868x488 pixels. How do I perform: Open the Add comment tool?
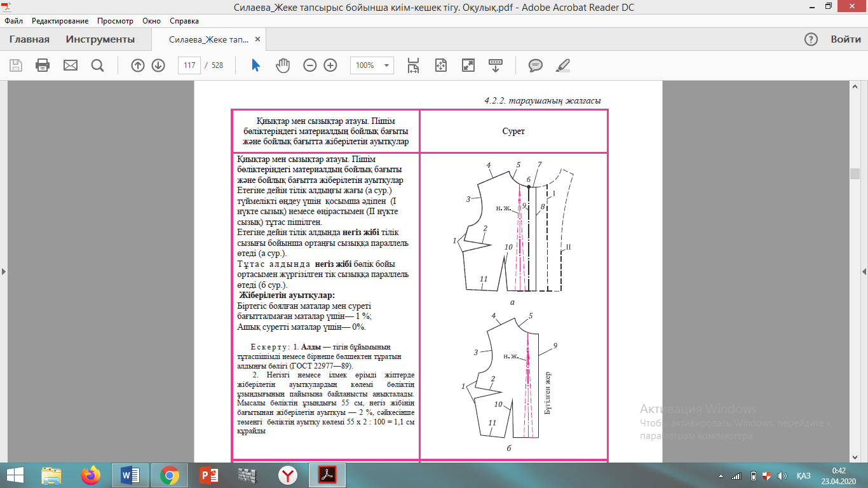(536, 65)
